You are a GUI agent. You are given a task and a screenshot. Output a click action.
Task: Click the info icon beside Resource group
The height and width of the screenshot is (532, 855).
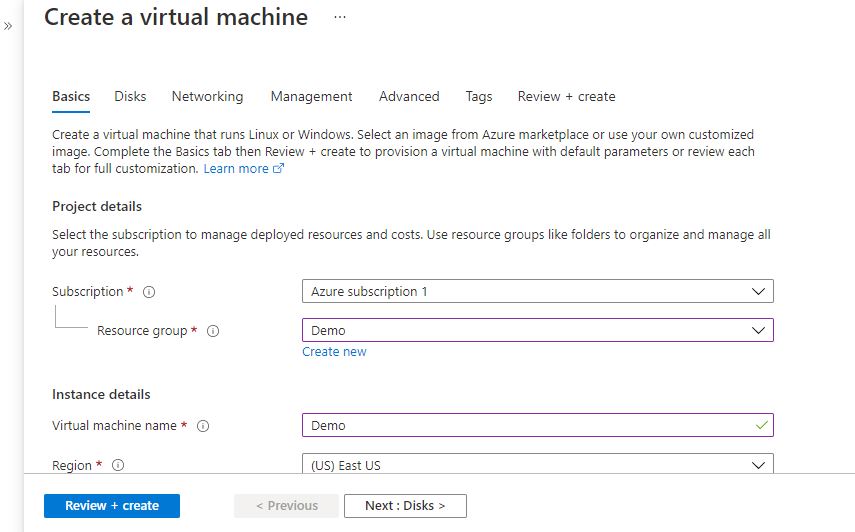(x=213, y=331)
